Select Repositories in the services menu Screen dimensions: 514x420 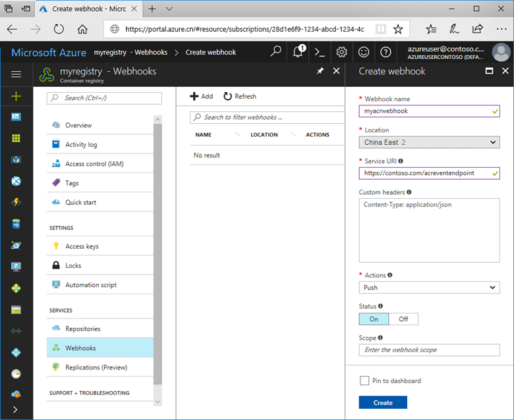pyautogui.click(x=82, y=328)
